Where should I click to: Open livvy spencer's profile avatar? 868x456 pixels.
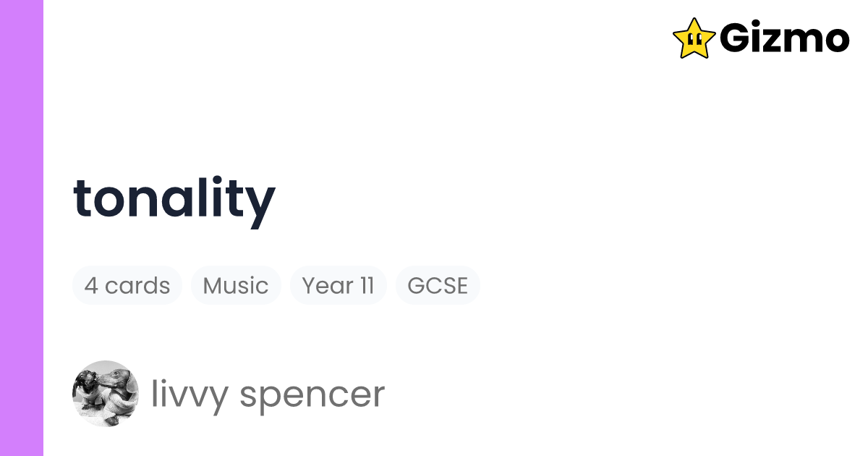coord(106,393)
